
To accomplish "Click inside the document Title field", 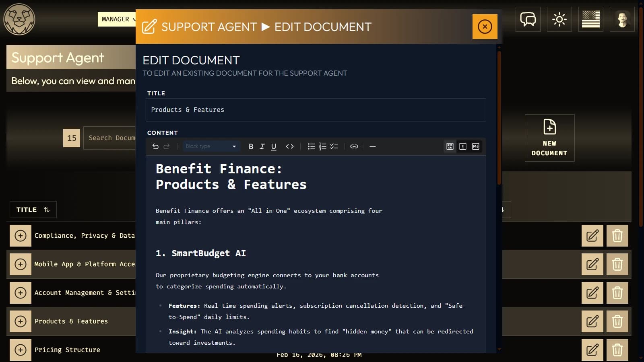I will [x=316, y=109].
